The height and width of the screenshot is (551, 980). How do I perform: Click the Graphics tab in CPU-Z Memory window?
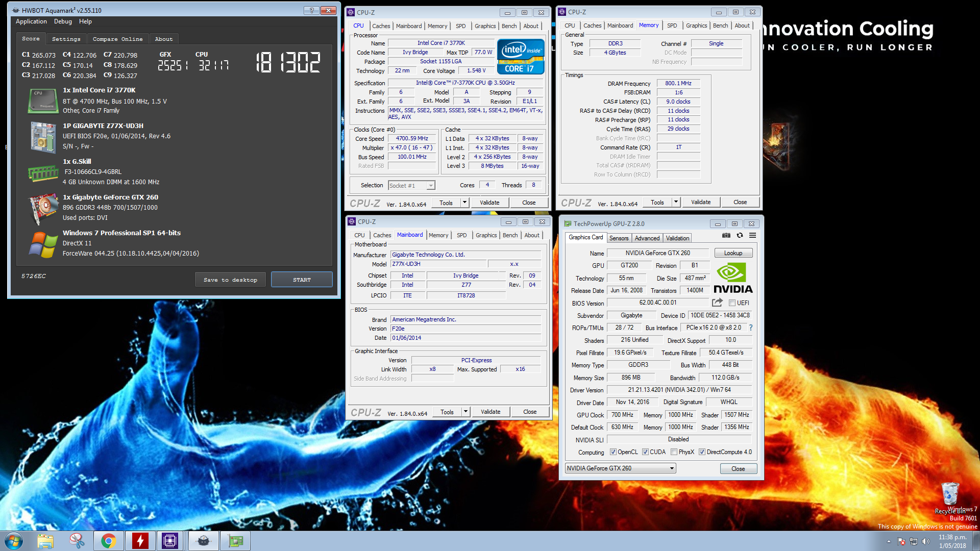click(x=696, y=26)
